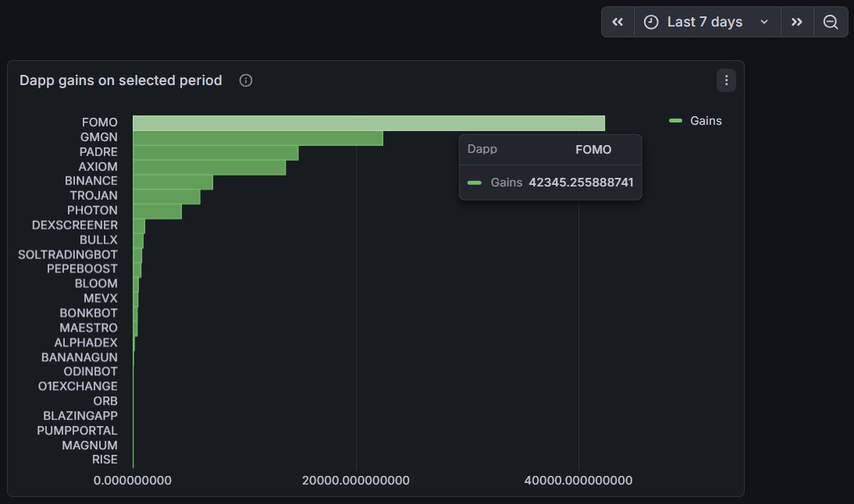Click the O1EXCHANGE axis label
Screen dimensions: 854x504
tap(78, 386)
